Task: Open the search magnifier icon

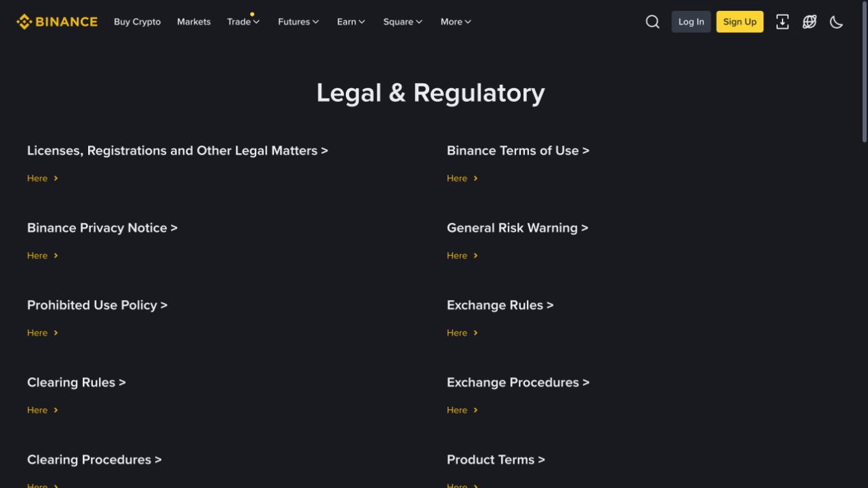Action: (x=653, y=22)
